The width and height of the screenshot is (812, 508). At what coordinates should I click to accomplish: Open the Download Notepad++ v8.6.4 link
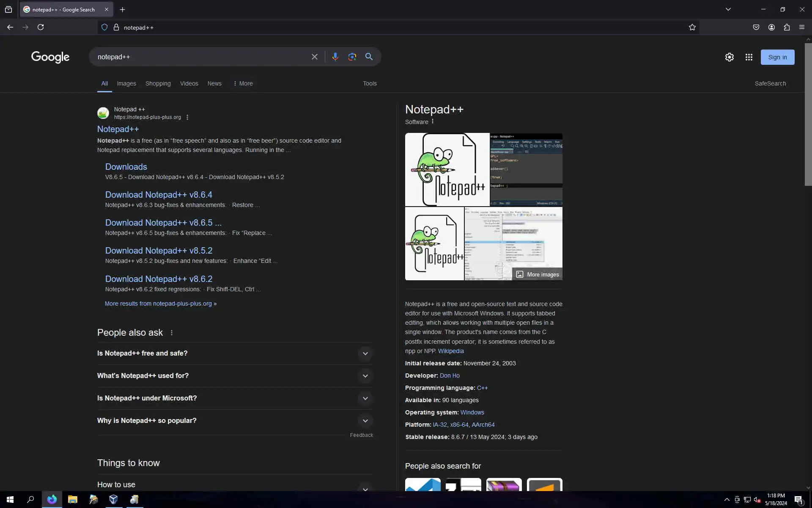(159, 195)
